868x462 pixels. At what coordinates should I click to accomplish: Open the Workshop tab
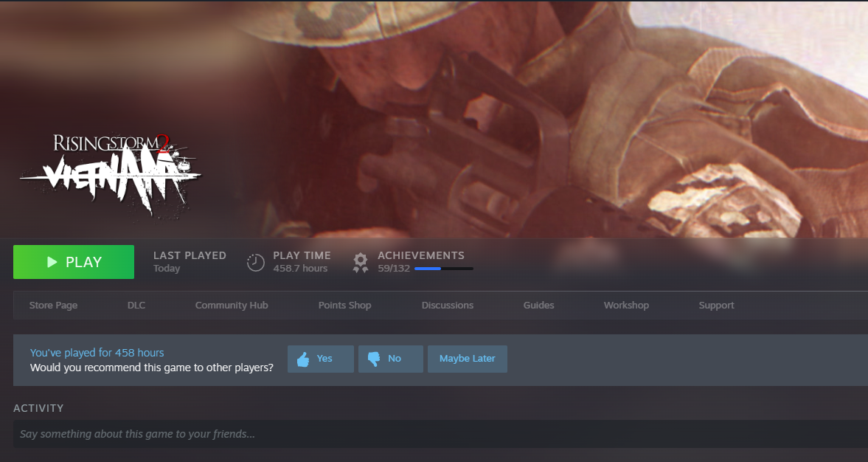(626, 306)
